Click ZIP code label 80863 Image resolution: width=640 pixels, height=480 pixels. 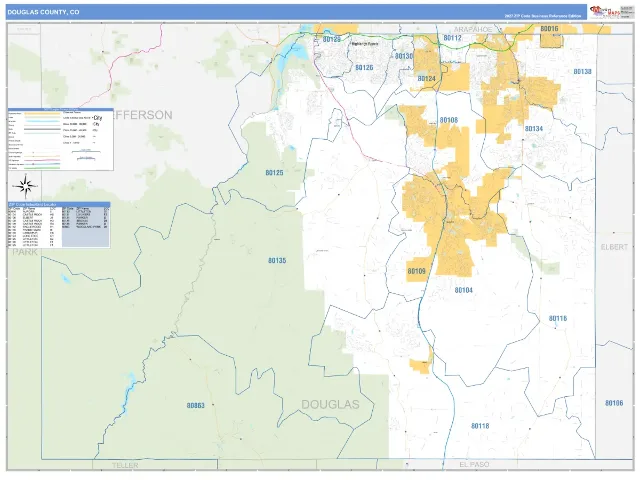coord(196,405)
